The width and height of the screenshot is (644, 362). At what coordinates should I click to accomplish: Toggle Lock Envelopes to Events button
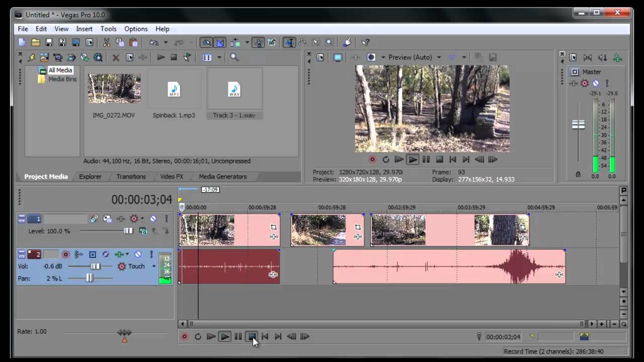(259, 43)
